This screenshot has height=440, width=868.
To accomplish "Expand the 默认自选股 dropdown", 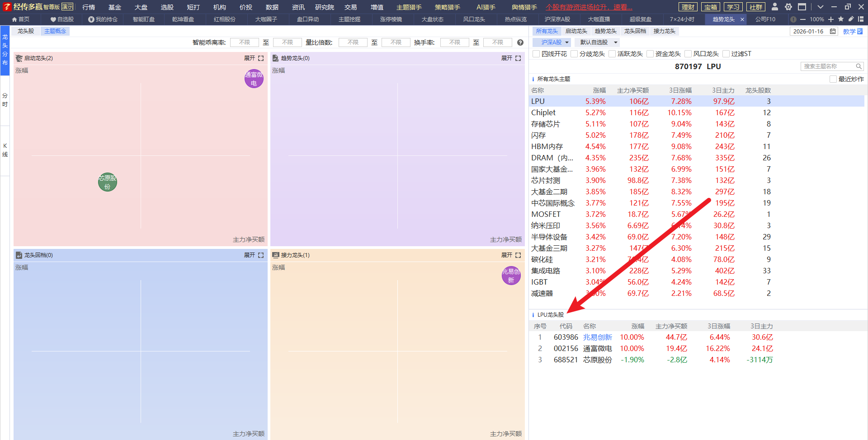I will (x=598, y=42).
